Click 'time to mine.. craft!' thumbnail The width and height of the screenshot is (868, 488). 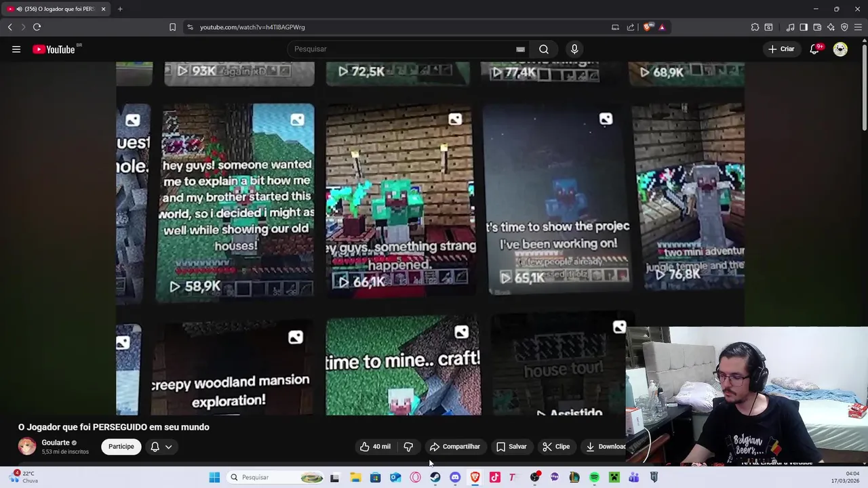pyautogui.click(x=403, y=366)
